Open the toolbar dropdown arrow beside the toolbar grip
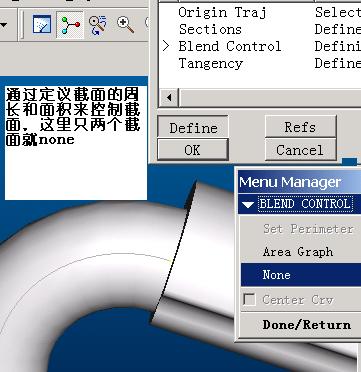Viewport: 361px width, 372px height. pos(4,25)
